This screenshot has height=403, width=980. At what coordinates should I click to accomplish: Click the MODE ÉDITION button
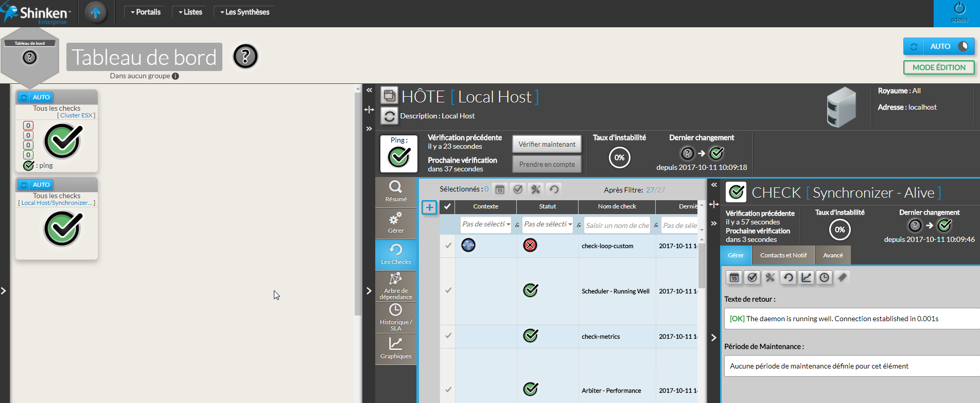click(x=939, y=67)
